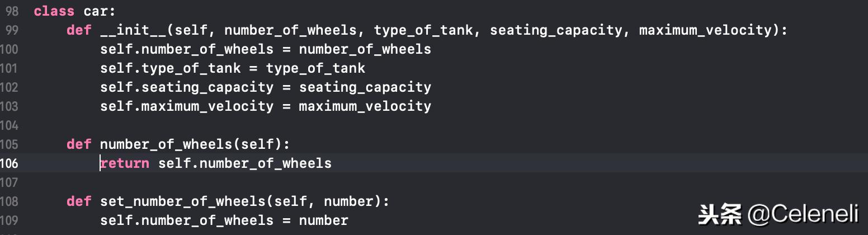Click the '__init__' method name

[x=133, y=30]
